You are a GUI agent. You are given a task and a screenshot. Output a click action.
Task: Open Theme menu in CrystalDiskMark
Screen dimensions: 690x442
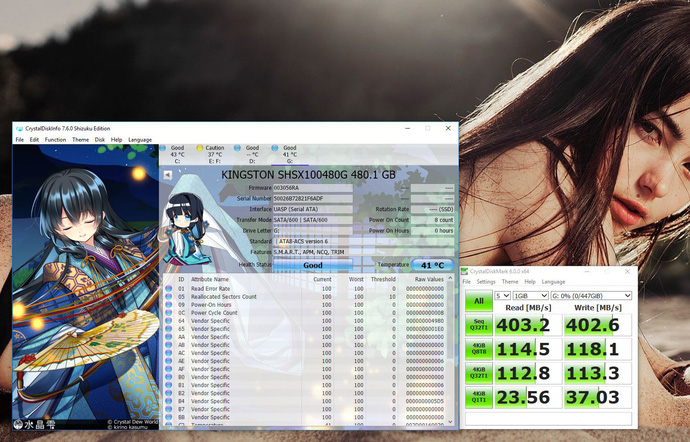coord(510,282)
